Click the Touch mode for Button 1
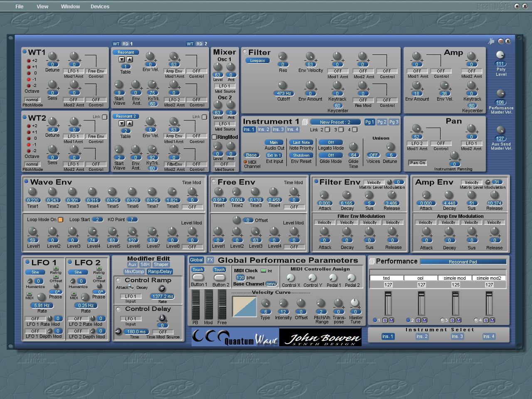The height and width of the screenshot is (399, 532). 198,270
